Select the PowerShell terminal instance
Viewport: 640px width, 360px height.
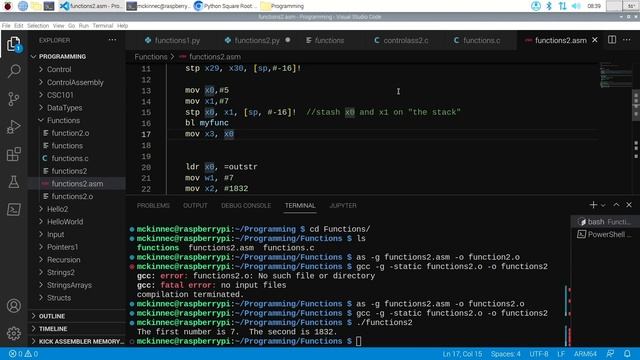coord(604,234)
